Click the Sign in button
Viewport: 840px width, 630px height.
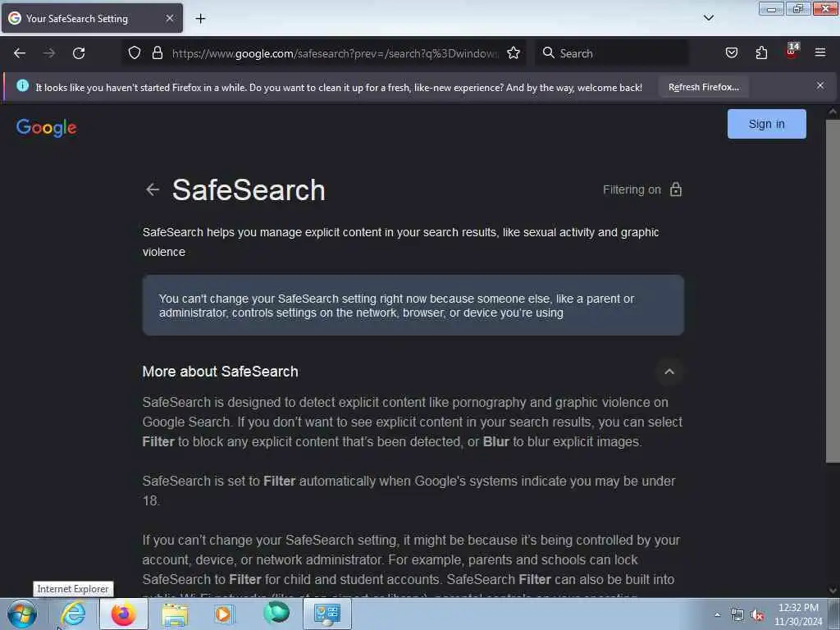pyautogui.click(x=767, y=124)
